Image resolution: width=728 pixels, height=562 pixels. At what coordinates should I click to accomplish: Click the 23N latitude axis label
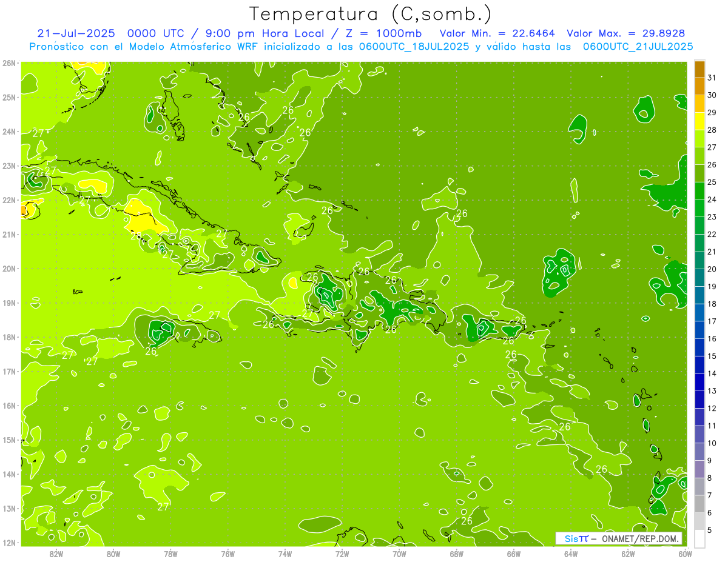coord(8,166)
